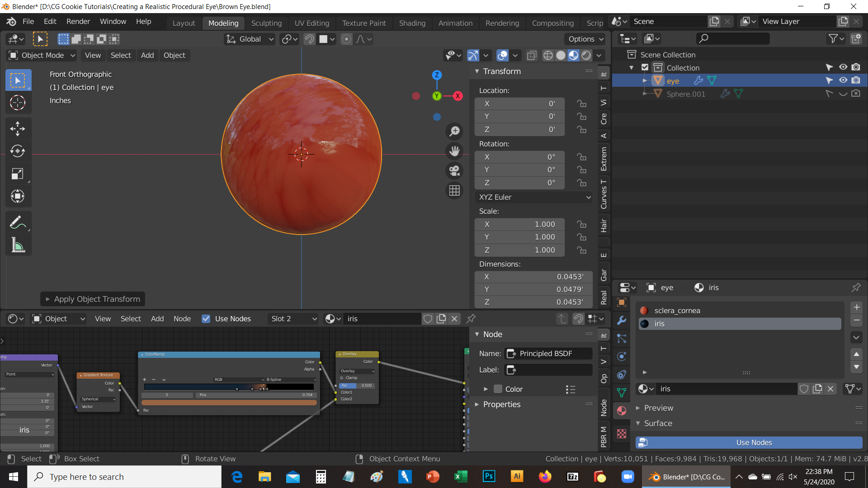
Task: Toggle the Collection exclude checkbox
Action: [x=645, y=68]
